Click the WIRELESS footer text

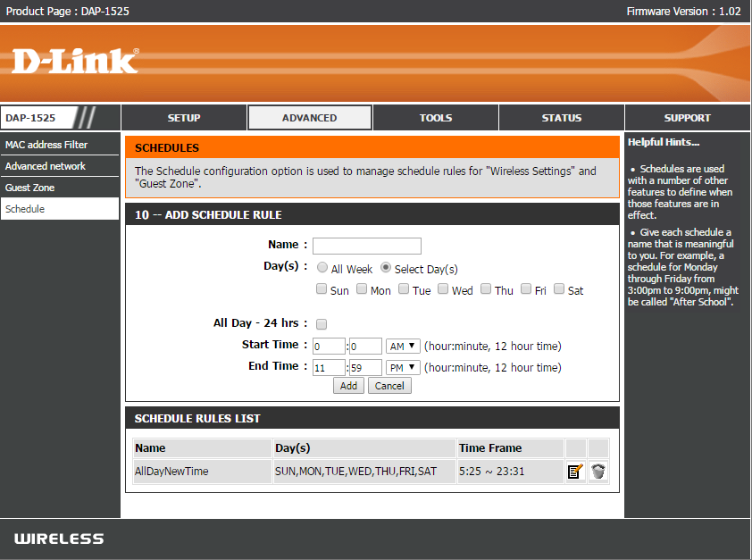pyautogui.click(x=59, y=539)
